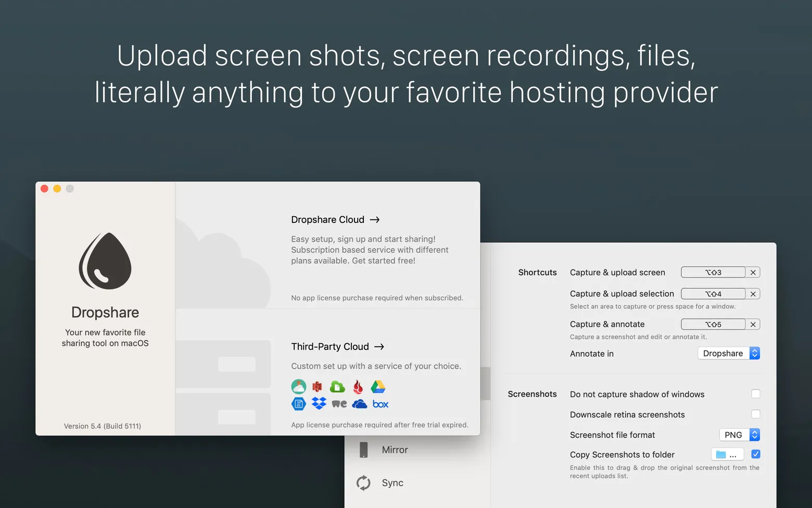Select the Dropshare Cloud option
Screen dimensions: 812x508
pos(335,220)
